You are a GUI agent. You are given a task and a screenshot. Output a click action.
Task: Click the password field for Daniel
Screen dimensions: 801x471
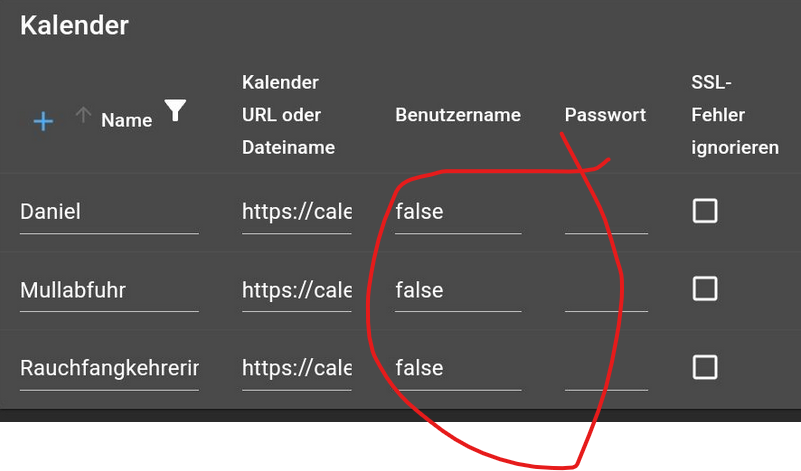point(606,212)
